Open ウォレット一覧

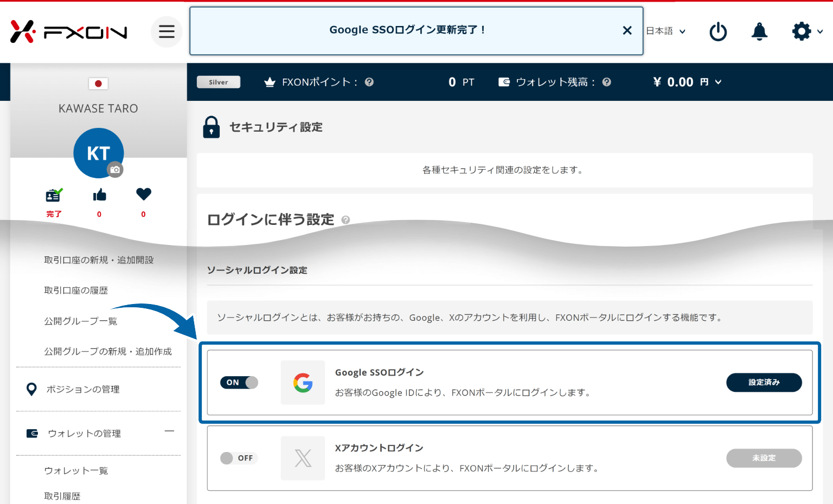coord(76,470)
